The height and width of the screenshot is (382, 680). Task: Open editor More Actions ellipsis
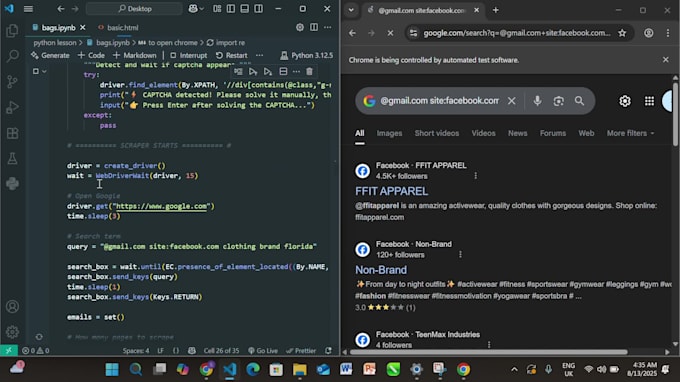click(327, 27)
